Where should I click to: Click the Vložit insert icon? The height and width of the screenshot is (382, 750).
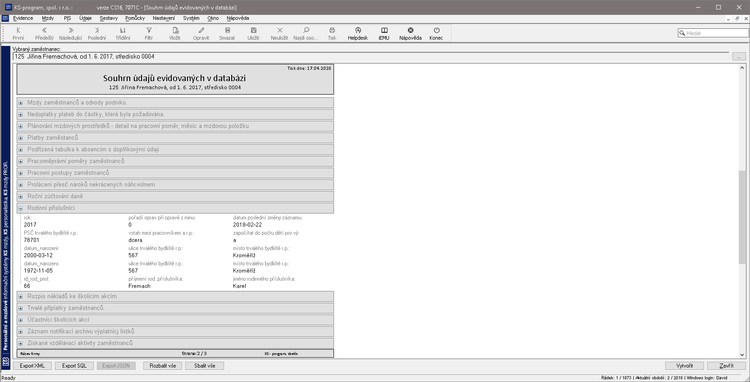tap(175, 33)
